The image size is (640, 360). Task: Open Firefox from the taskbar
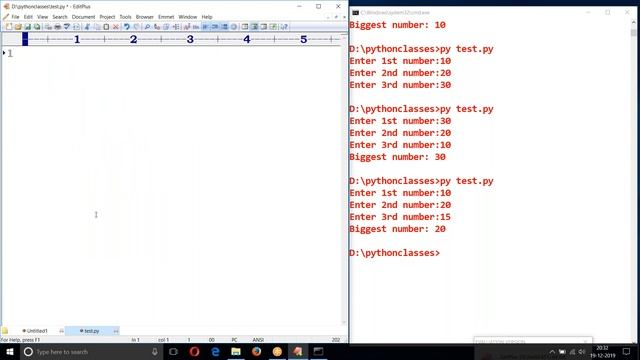pos(256,351)
